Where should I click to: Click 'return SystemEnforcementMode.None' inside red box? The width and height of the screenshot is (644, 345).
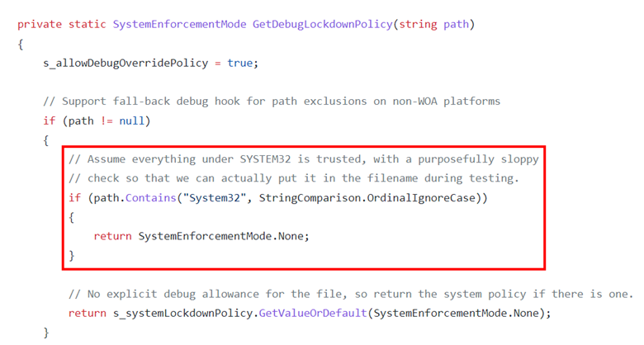(201, 236)
